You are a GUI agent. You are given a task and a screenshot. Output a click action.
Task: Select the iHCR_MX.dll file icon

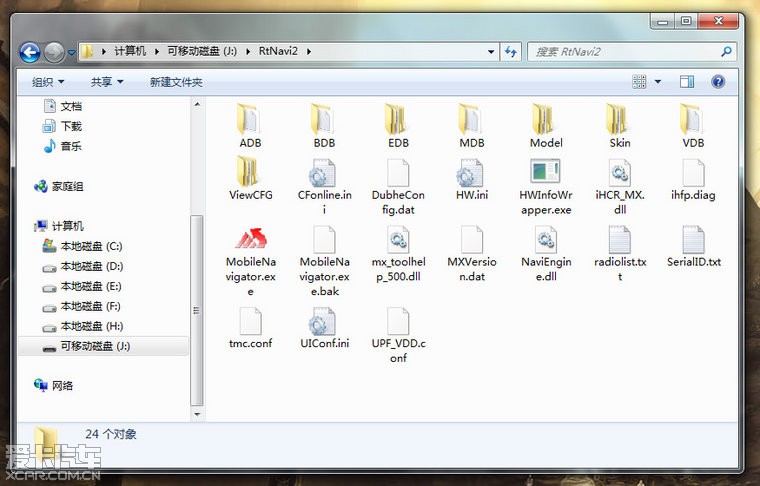[x=619, y=173]
